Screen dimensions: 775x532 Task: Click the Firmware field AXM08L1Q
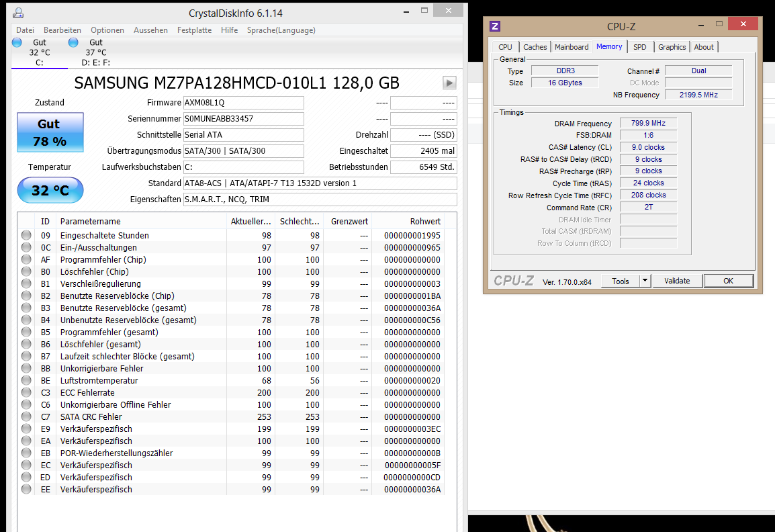244,103
